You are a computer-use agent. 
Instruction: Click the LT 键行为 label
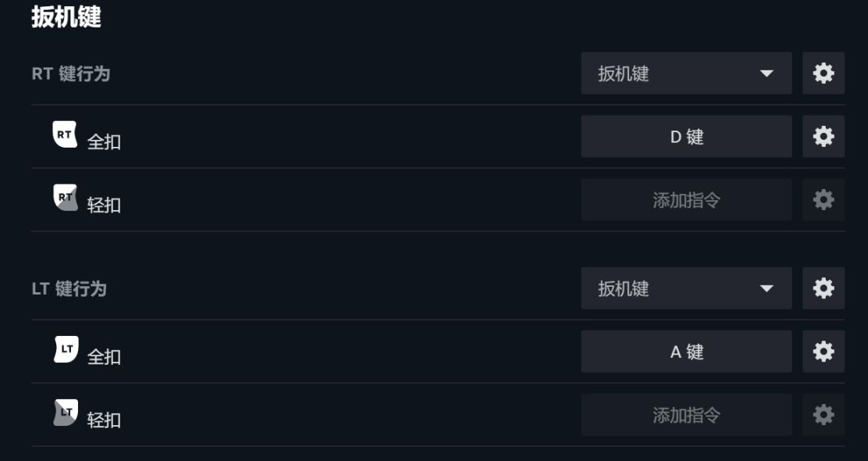(69, 289)
